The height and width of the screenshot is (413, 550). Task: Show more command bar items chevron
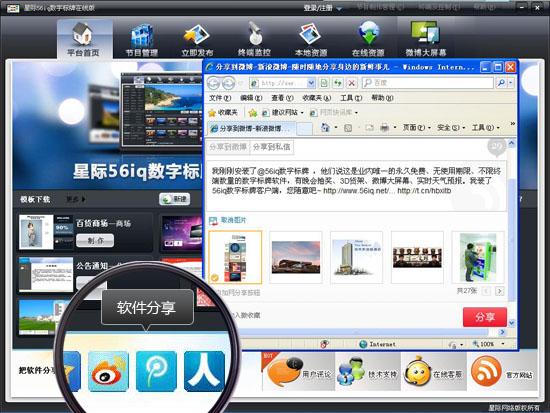pos(512,124)
